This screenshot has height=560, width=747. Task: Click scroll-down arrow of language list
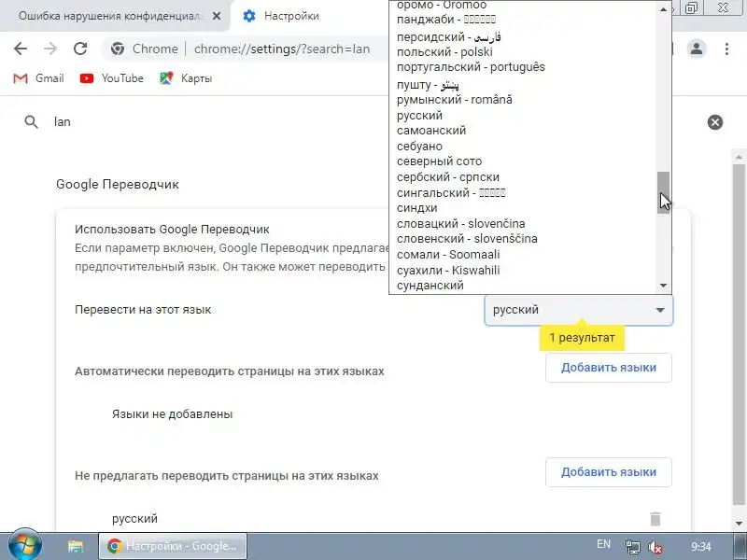click(x=663, y=286)
